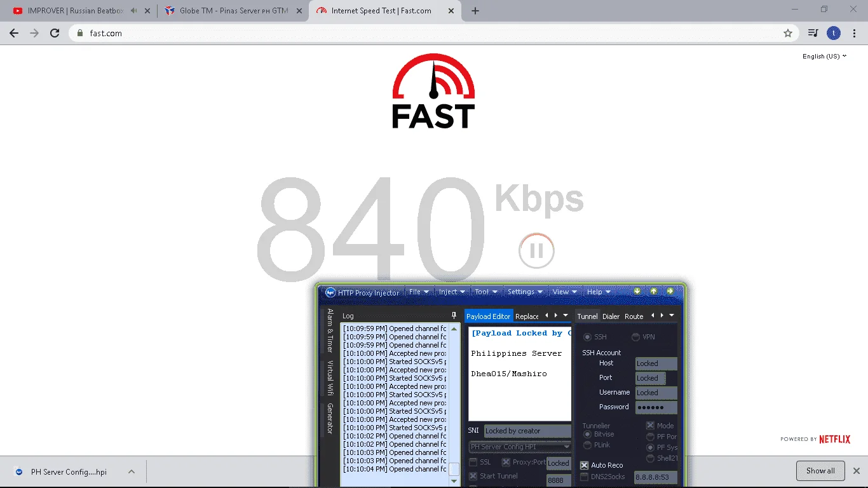Expand the PH Server Config download options chevron

coord(131,471)
